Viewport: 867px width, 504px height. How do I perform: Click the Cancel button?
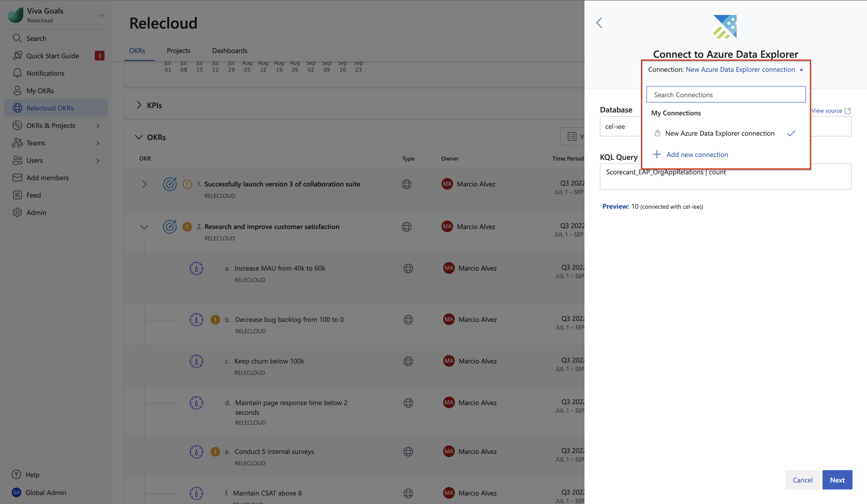pos(803,480)
